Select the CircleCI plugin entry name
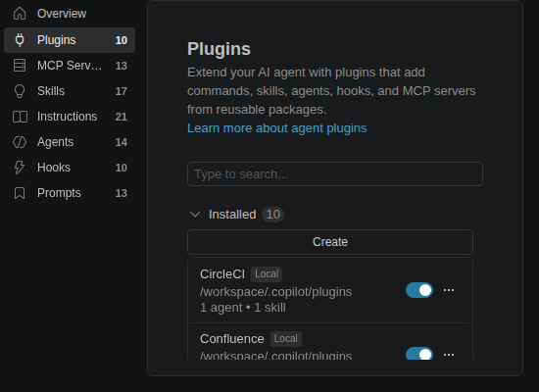Image resolution: width=539 pixels, height=392 pixels. click(x=222, y=274)
